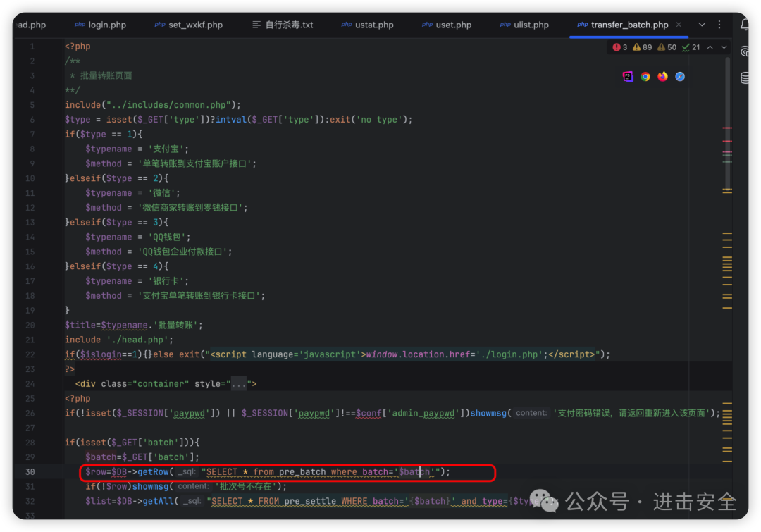
Task: Jump to next highlighted problem arrow
Action: pos(723,47)
